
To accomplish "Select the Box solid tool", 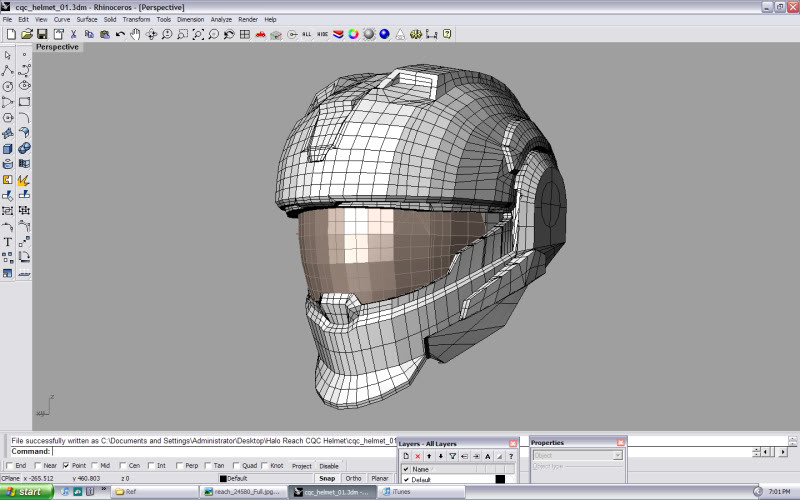I will 8,148.
